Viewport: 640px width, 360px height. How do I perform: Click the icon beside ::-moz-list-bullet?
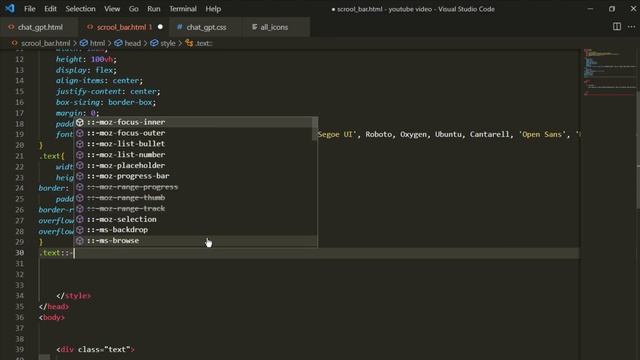80,144
